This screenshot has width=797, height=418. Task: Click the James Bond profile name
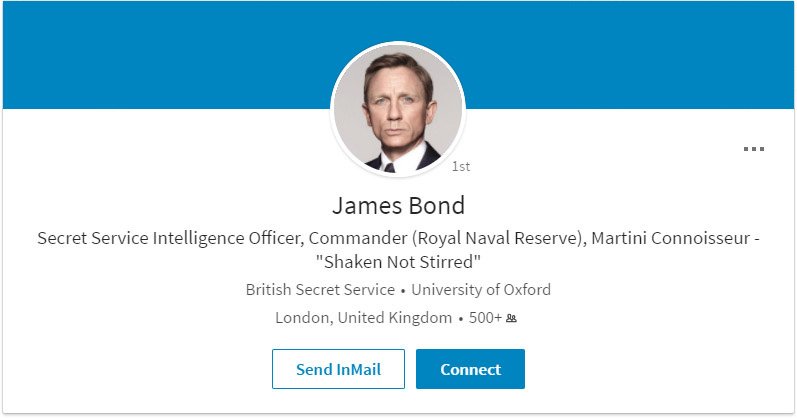click(x=398, y=207)
